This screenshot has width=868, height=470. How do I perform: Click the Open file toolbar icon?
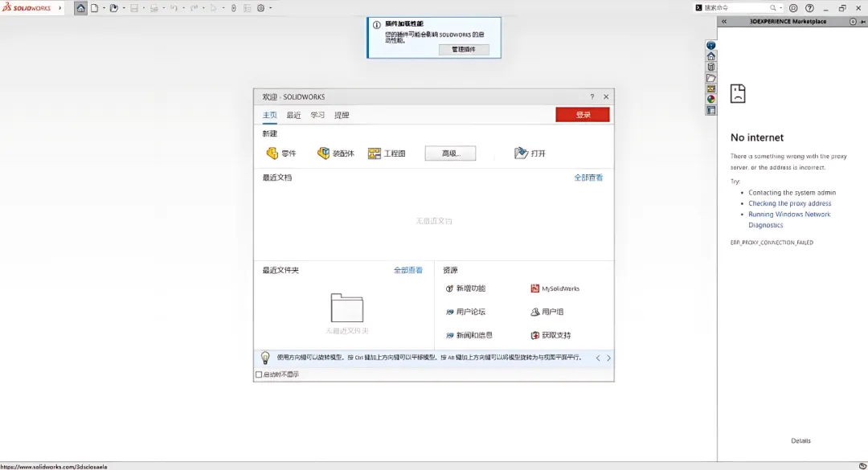pyautogui.click(x=114, y=8)
